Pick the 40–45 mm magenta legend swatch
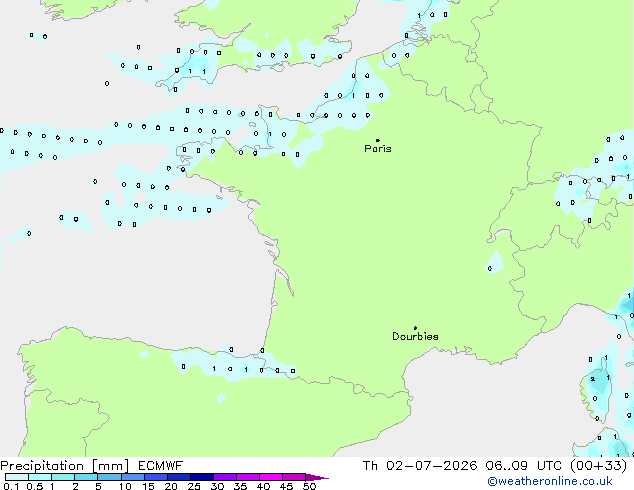The width and height of the screenshot is (634, 490). coord(271,477)
